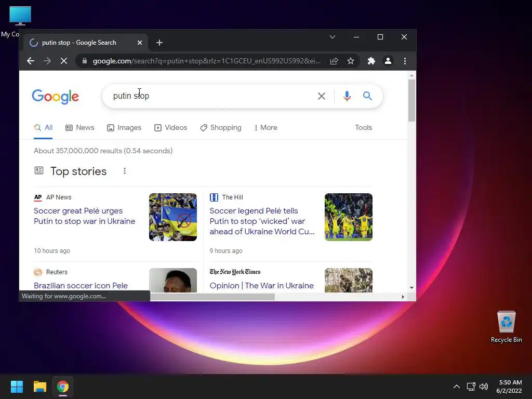Click the NYT soldiers thumbnail
Image resolution: width=532 pixels, height=399 pixels.
(x=349, y=280)
